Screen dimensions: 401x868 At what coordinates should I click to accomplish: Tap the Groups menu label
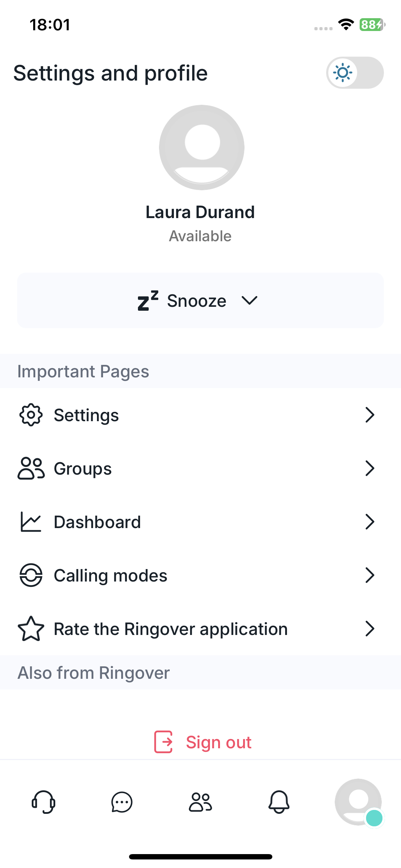point(83,469)
